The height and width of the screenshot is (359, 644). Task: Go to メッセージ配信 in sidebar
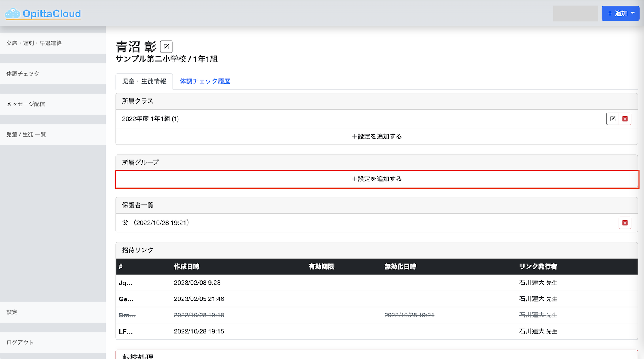click(x=53, y=104)
